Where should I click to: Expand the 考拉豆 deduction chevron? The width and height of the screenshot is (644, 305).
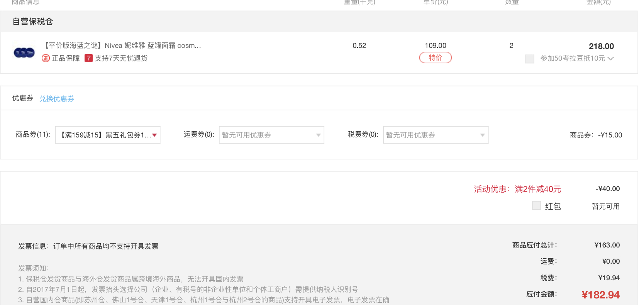[x=610, y=59]
